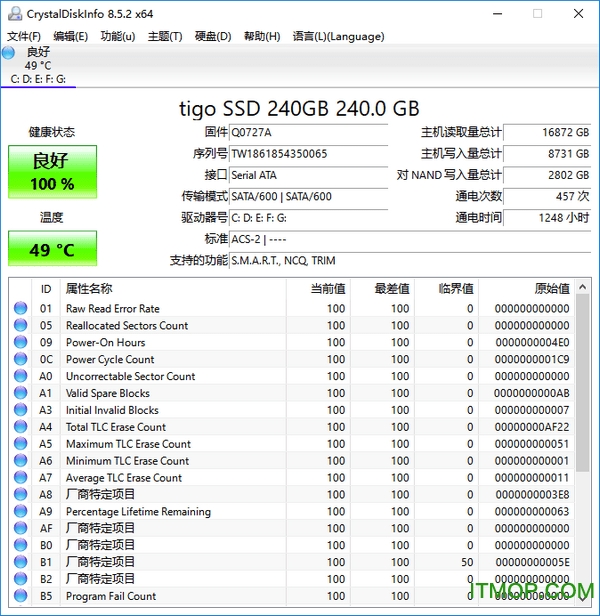600x616 pixels.
Task: Click the green 49 °C temperature button
Action: tap(53, 248)
